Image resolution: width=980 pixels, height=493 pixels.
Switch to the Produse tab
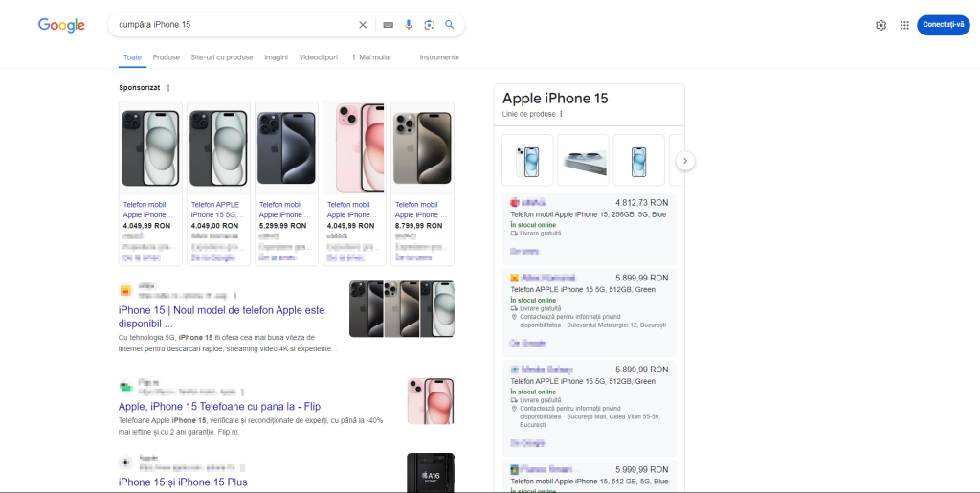point(167,57)
